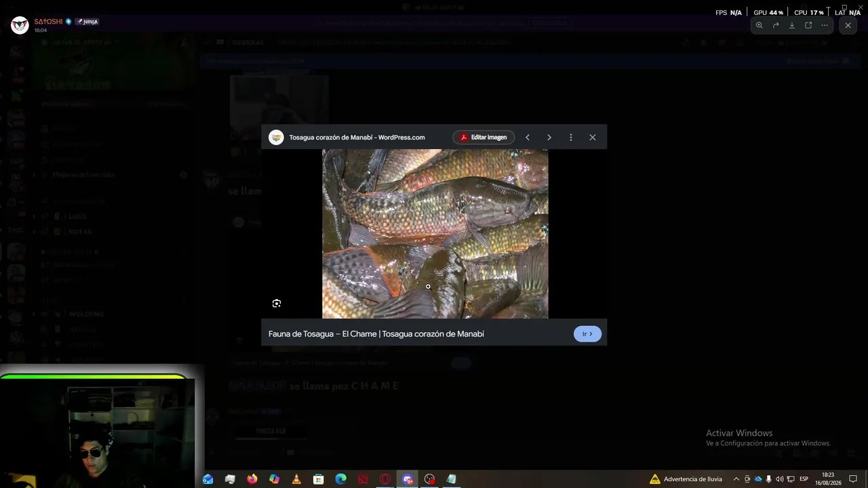The image size is (868, 488).
Task: Open the image in browser icon
Action: click(808, 25)
